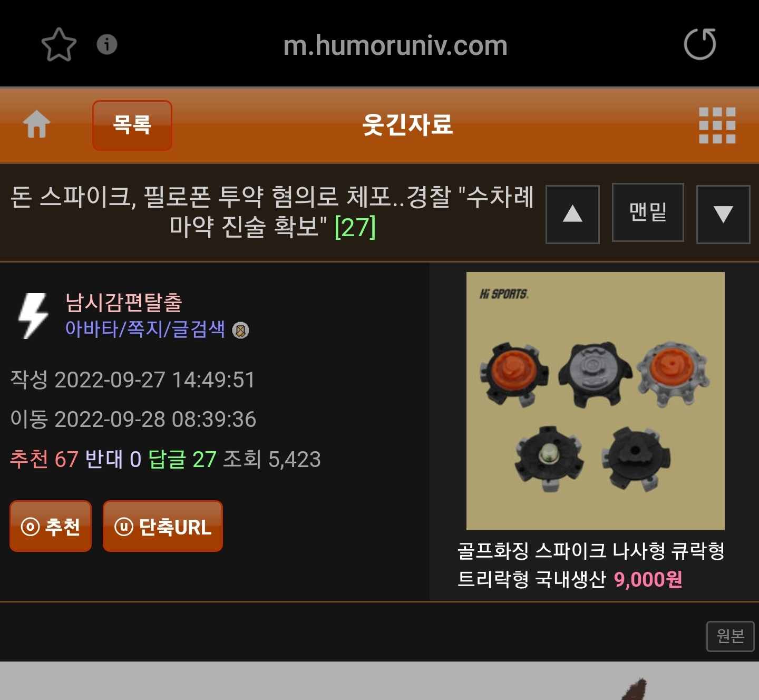Jump to the bottom with 맨밑 button

pos(648,212)
